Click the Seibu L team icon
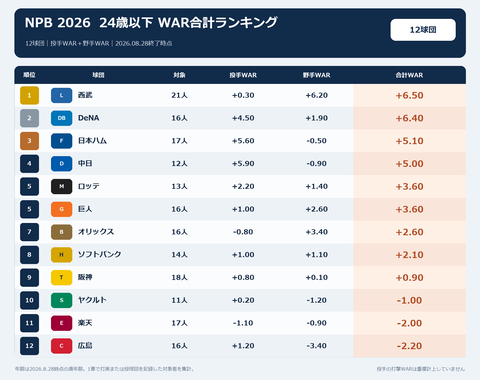480x380 pixels. pos(61,95)
